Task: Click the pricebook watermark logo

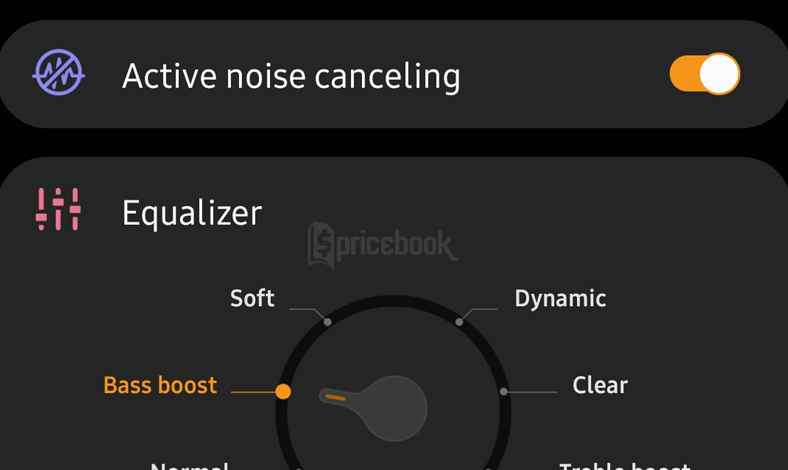Action: (x=382, y=245)
